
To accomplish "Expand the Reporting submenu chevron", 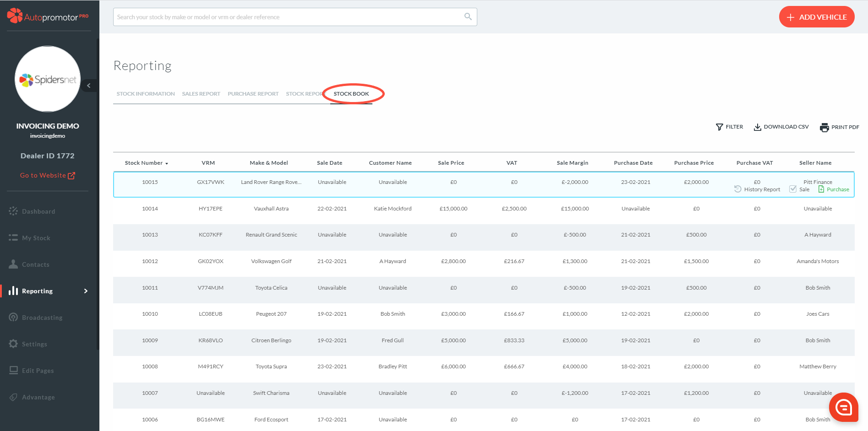I will point(86,291).
